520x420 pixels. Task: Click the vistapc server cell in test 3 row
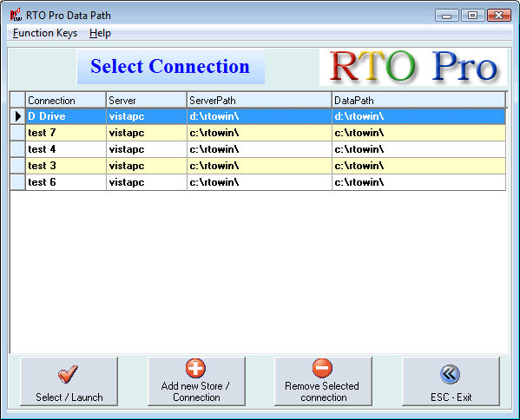146,166
